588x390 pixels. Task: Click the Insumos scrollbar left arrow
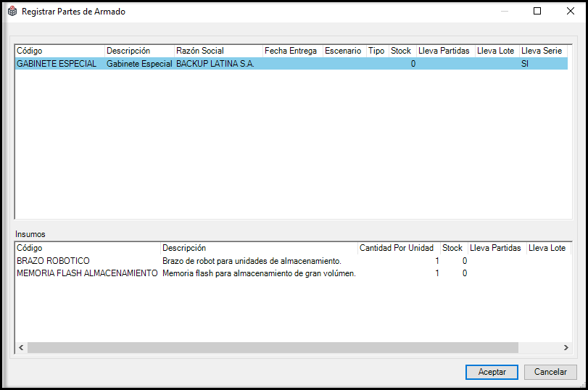21,348
